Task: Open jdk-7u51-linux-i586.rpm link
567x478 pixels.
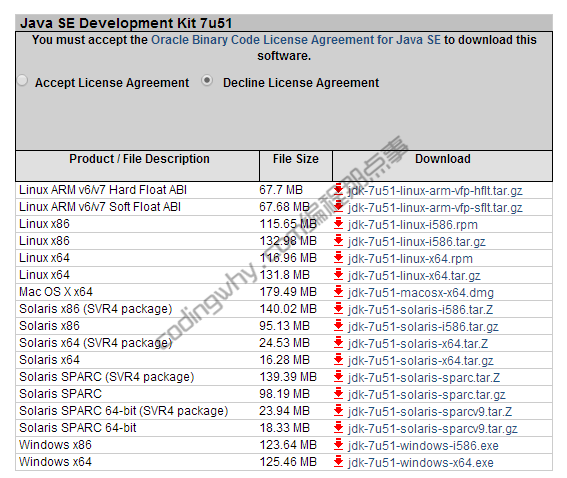Action: point(413,225)
